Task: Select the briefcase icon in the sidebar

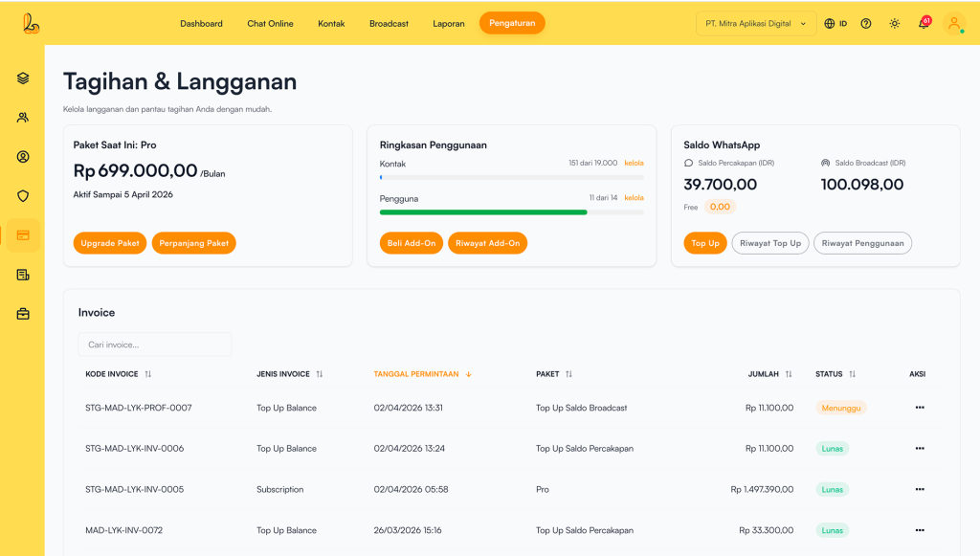Action: [23, 314]
